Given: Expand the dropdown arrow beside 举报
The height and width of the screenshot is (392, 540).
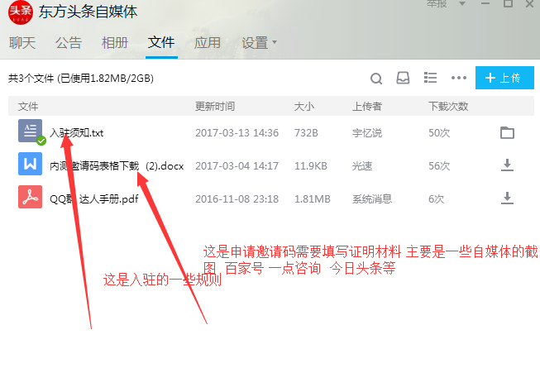Looking at the screenshot, I should click(462, 3).
